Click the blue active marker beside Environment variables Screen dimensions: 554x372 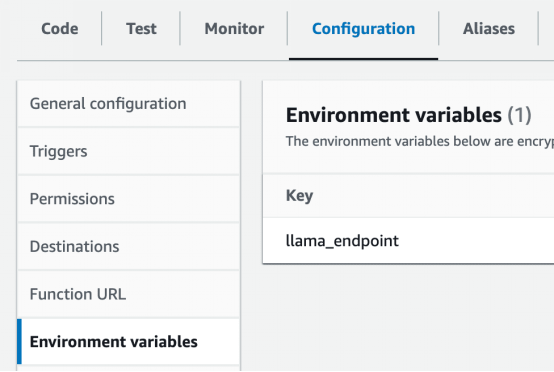tap(19, 342)
